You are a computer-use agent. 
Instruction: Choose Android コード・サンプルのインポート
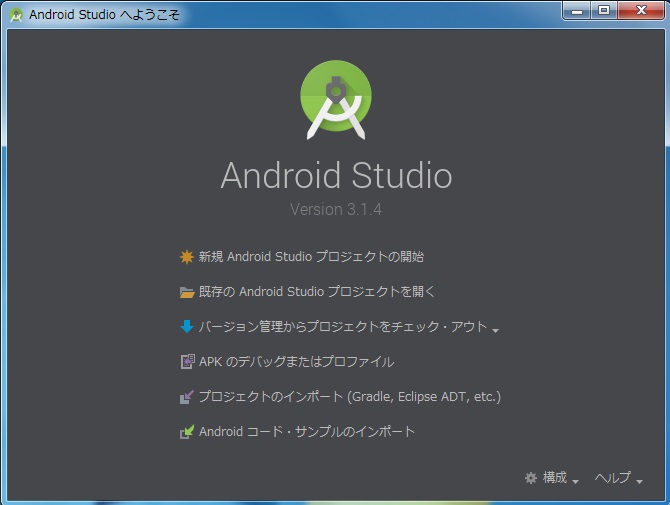(307, 432)
